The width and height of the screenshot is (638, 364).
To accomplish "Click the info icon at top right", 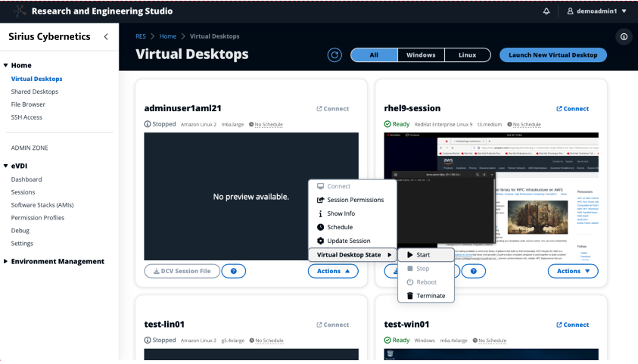I will coord(624,36).
